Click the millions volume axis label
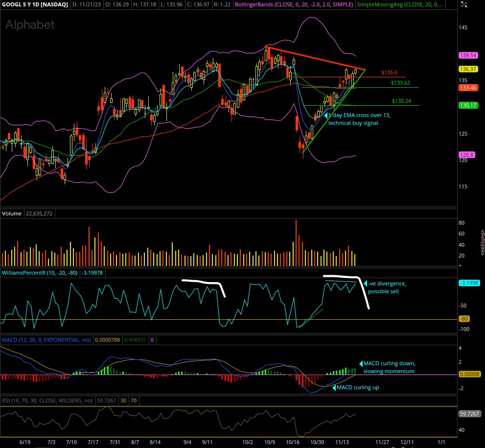Image resolution: width=485 pixels, height=448 pixels. 482,242
